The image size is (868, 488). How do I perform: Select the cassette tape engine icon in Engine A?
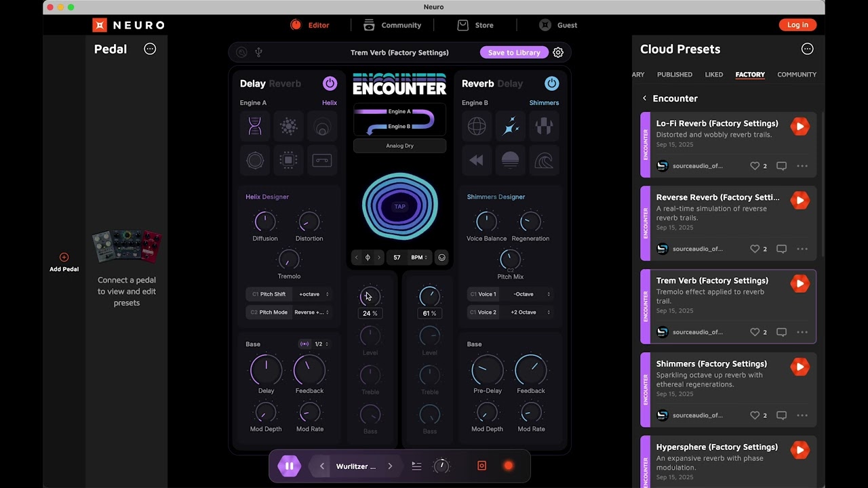coord(322,161)
